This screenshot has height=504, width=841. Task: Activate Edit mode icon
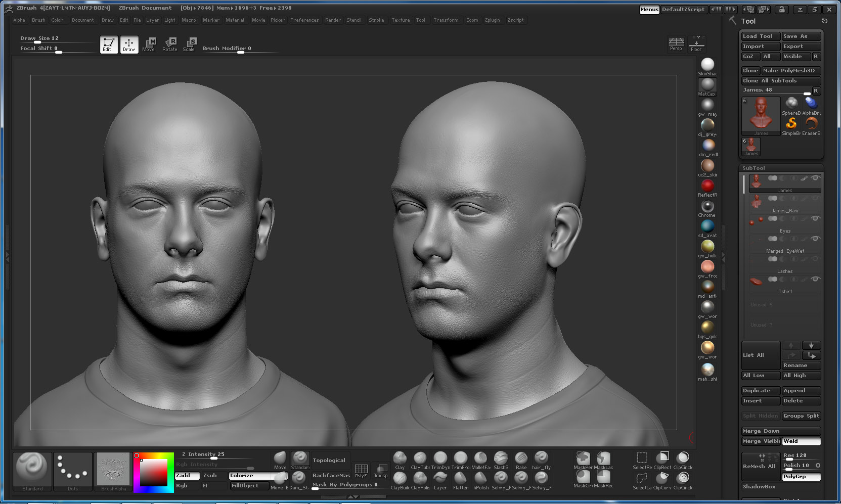(x=109, y=44)
